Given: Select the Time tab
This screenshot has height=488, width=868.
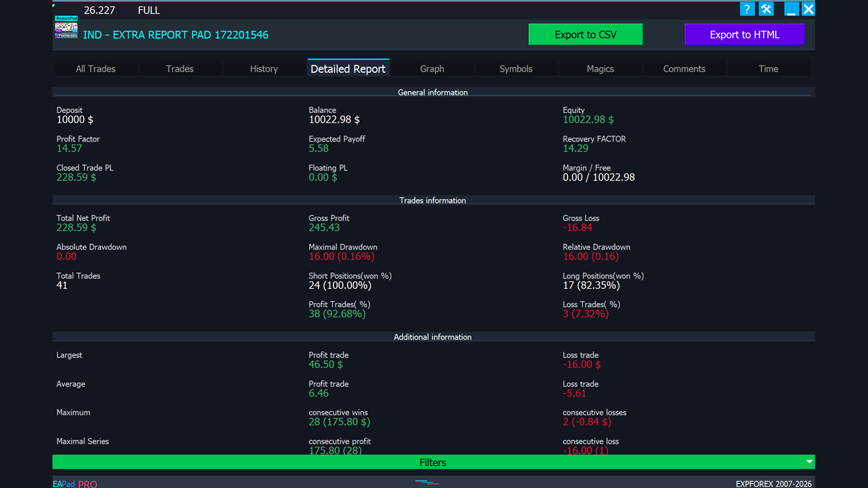Looking at the screenshot, I should (768, 69).
